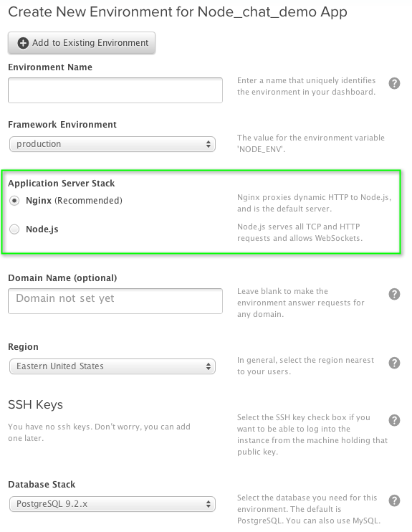Focus the Domain Name input field

coord(115,301)
